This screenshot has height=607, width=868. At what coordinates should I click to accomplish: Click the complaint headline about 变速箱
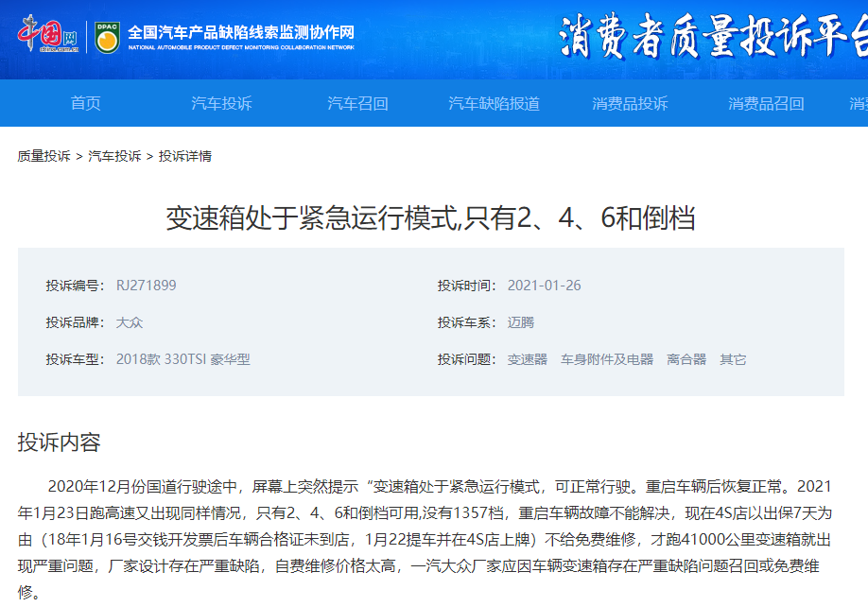pyautogui.click(x=430, y=218)
